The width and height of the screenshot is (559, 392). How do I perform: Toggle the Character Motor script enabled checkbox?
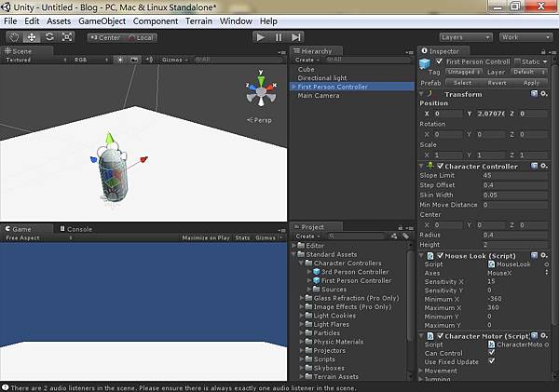coord(441,336)
